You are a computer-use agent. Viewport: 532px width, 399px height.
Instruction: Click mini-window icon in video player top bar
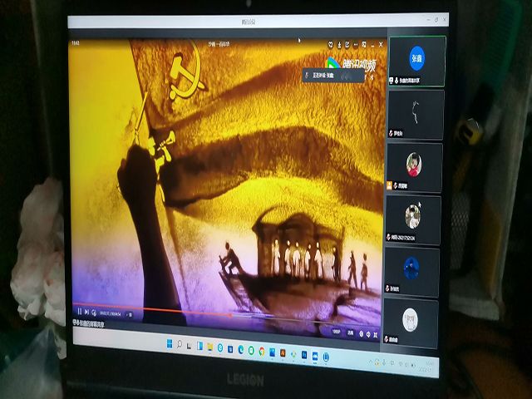click(364, 44)
